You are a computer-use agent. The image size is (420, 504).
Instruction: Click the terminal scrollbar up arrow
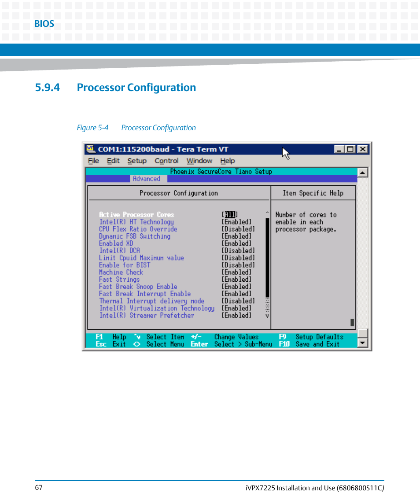pos(362,173)
